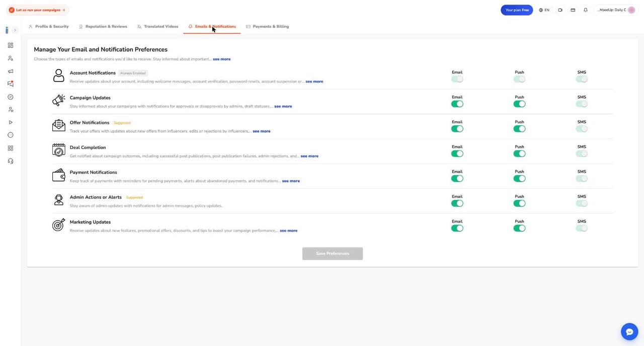The width and height of the screenshot is (644, 346).
Task: Open the notification bell in the header
Action: [586, 10]
